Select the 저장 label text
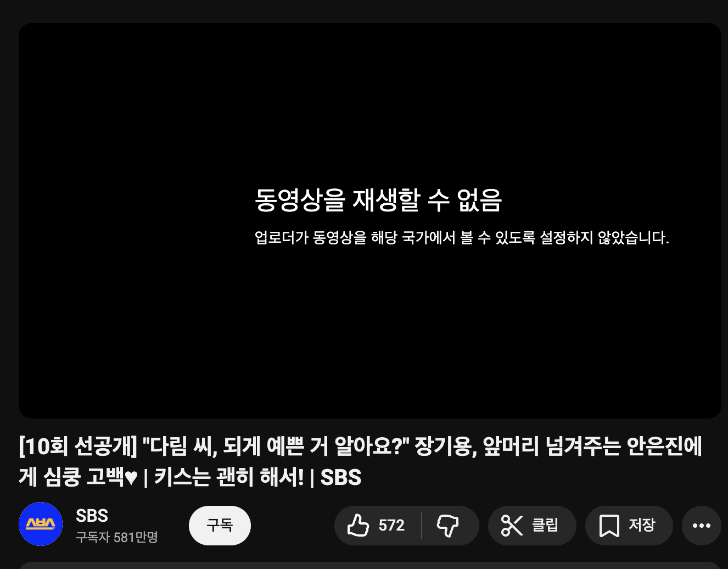Image resolution: width=728 pixels, height=569 pixels. pyautogui.click(x=642, y=525)
